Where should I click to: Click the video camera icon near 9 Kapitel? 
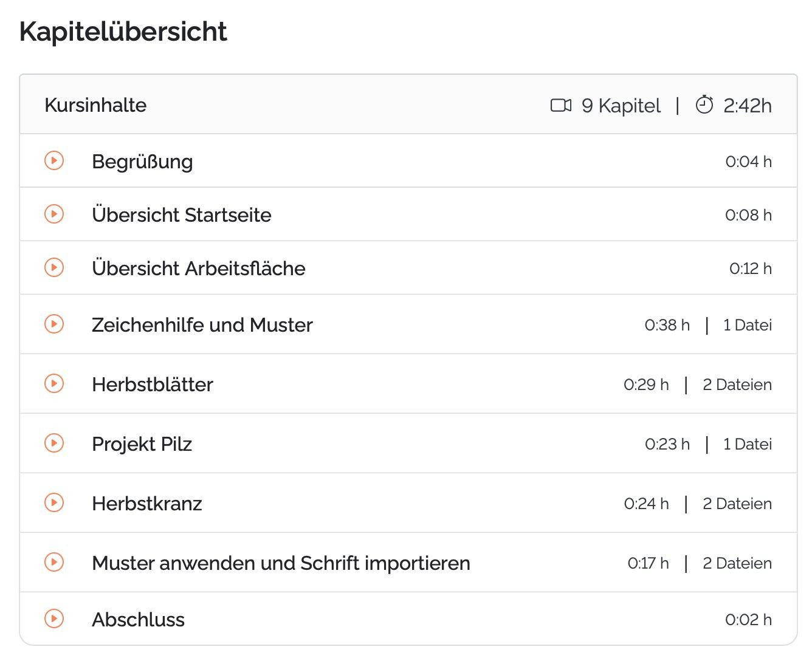pos(560,106)
